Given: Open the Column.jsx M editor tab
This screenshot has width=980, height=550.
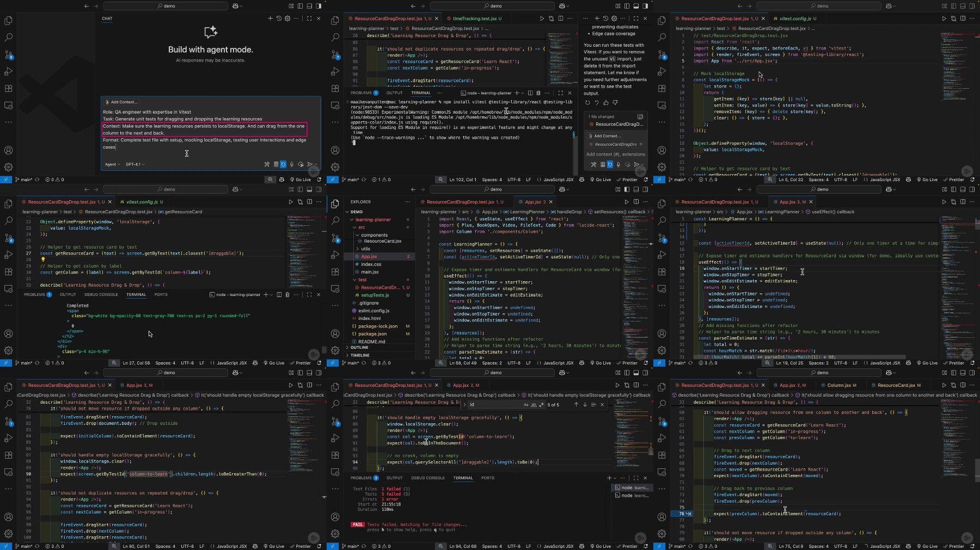Looking at the screenshot, I should click(x=841, y=385).
